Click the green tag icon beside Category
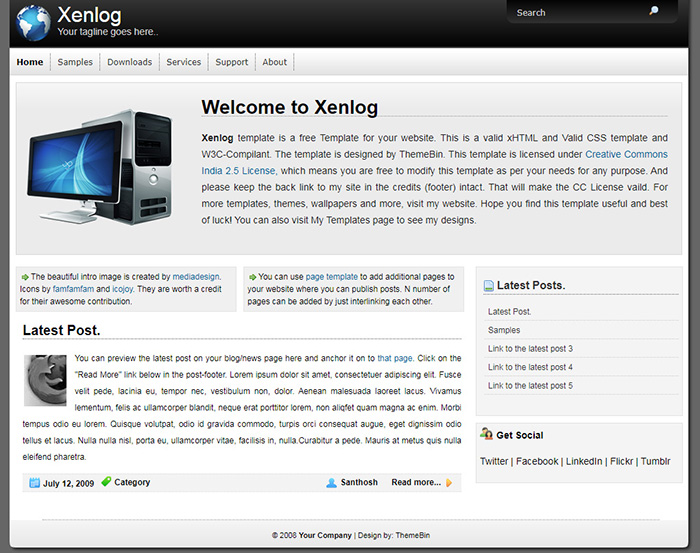 click(x=106, y=482)
